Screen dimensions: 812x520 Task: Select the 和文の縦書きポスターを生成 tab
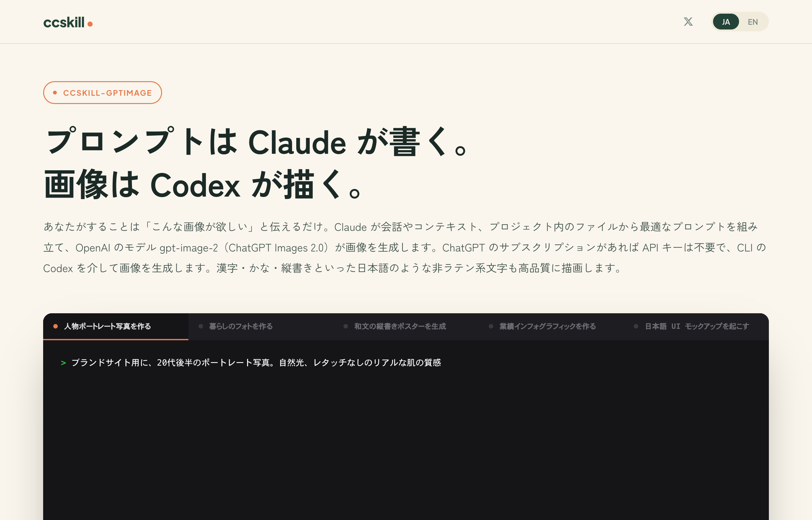pos(406,326)
